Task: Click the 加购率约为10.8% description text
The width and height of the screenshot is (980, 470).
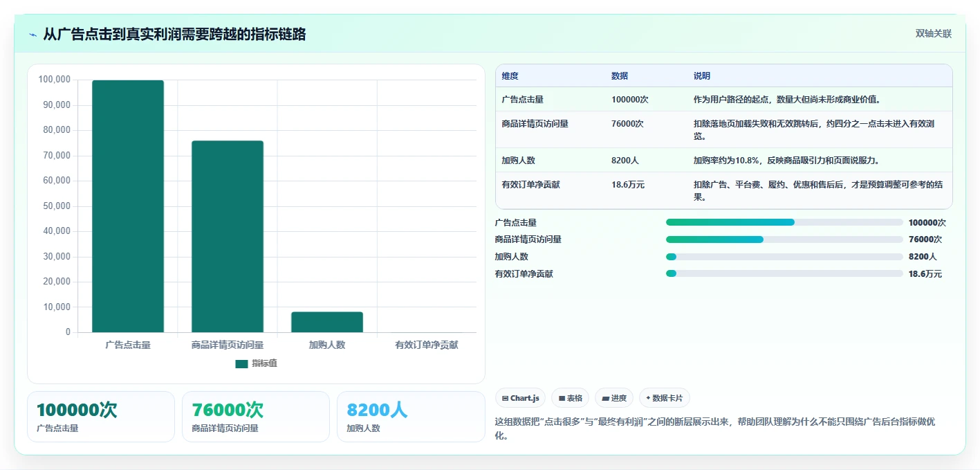Action: point(788,161)
